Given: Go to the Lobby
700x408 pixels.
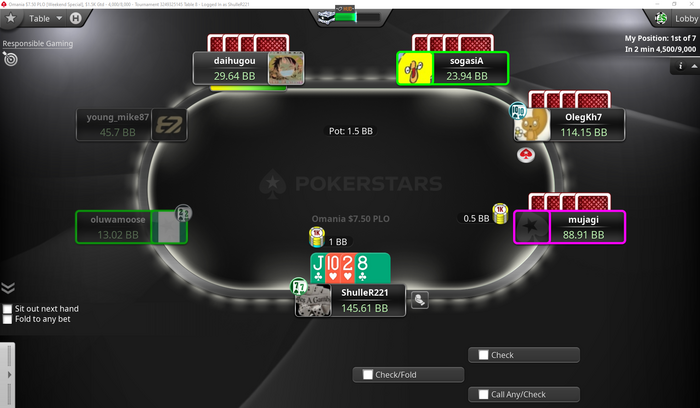Looking at the screenshot, I should [x=686, y=18].
